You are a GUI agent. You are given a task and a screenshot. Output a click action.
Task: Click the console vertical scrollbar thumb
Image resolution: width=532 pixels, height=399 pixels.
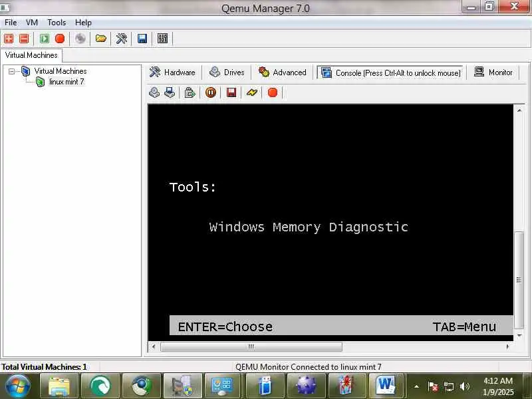pos(519,280)
